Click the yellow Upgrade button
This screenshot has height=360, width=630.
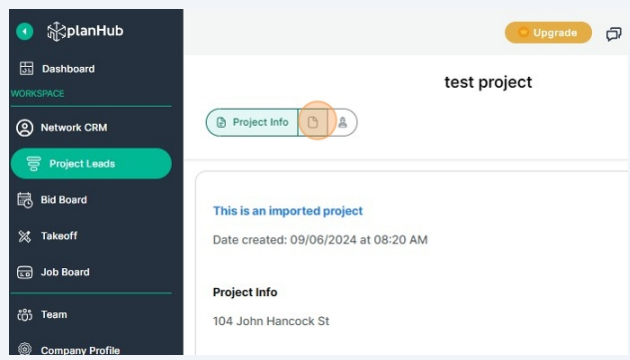(x=548, y=33)
